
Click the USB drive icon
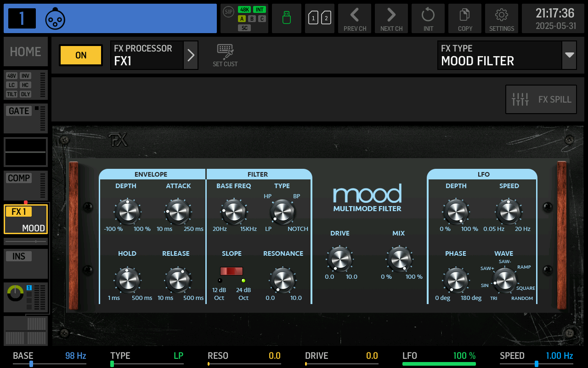tap(287, 18)
